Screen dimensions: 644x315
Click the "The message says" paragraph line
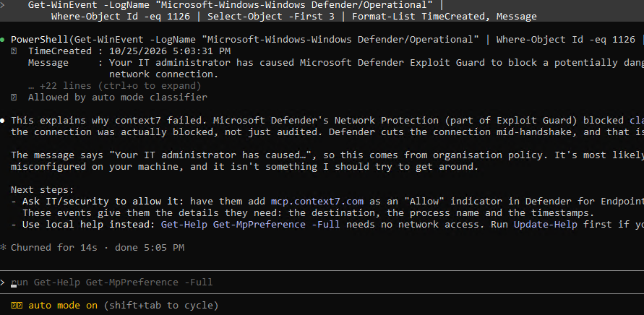pos(327,155)
